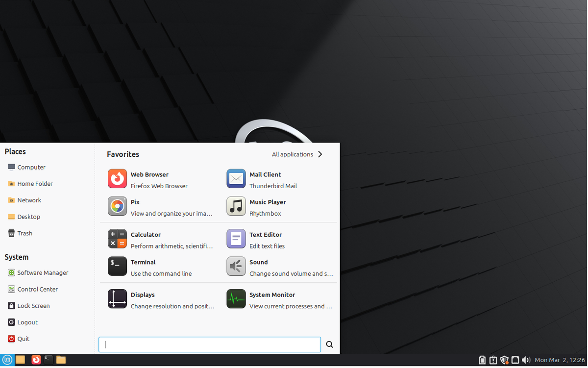The width and height of the screenshot is (588, 368).
Task: Open the Home Folder
Action: click(34, 184)
